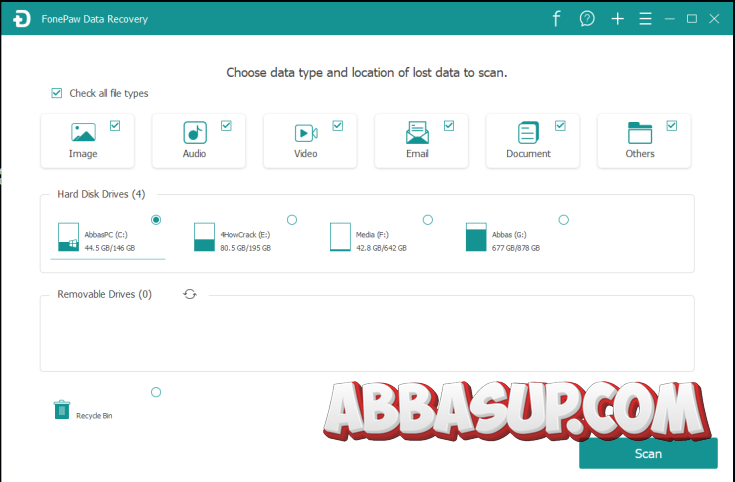Select the Media (F:) radio button

pyautogui.click(x=428, y=219)
